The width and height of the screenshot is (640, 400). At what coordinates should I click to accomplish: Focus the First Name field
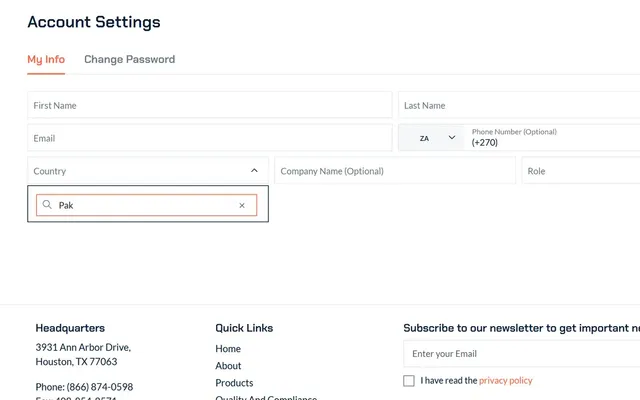209,105
